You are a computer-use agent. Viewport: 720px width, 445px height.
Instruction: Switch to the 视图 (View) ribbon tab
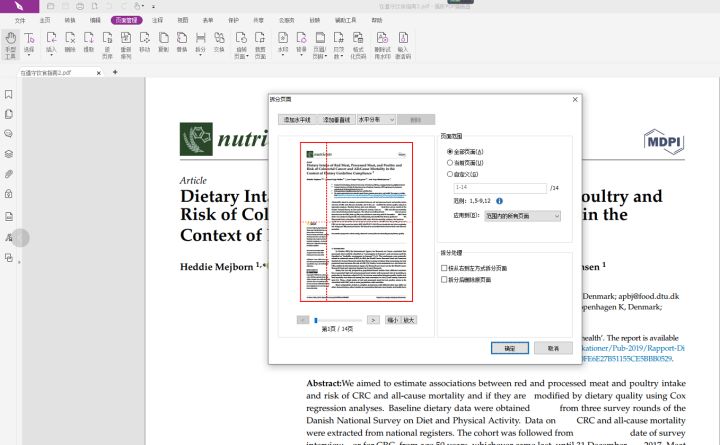[183, 20]
